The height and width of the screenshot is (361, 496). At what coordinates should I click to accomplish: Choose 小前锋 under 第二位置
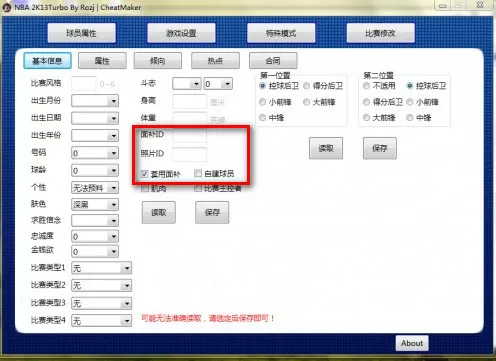point(410,102)
